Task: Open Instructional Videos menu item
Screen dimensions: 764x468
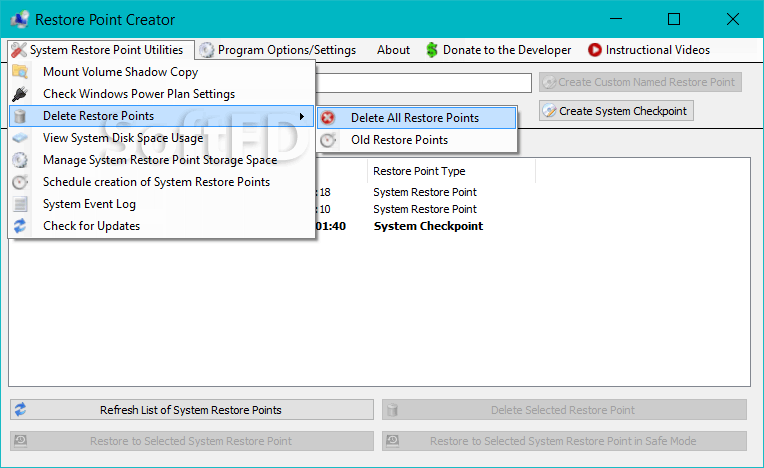Action: [649, 50]
